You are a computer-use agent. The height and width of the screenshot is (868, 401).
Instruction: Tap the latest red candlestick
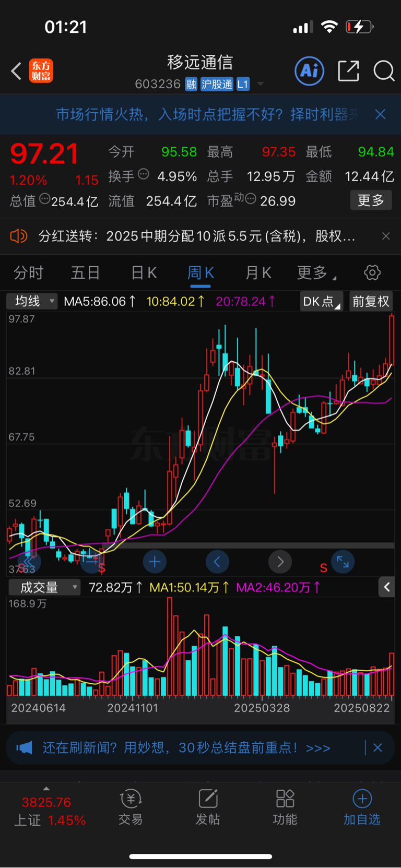392,340
